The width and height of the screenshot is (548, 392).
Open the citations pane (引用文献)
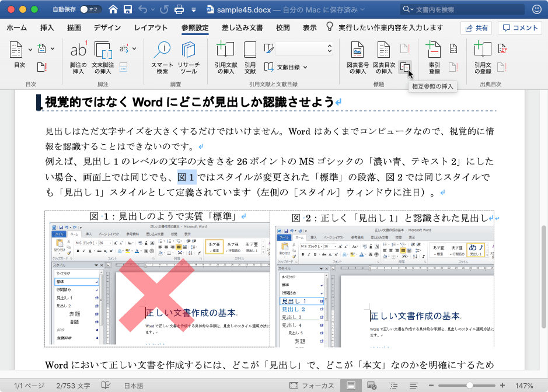click(x=250, y=58)
